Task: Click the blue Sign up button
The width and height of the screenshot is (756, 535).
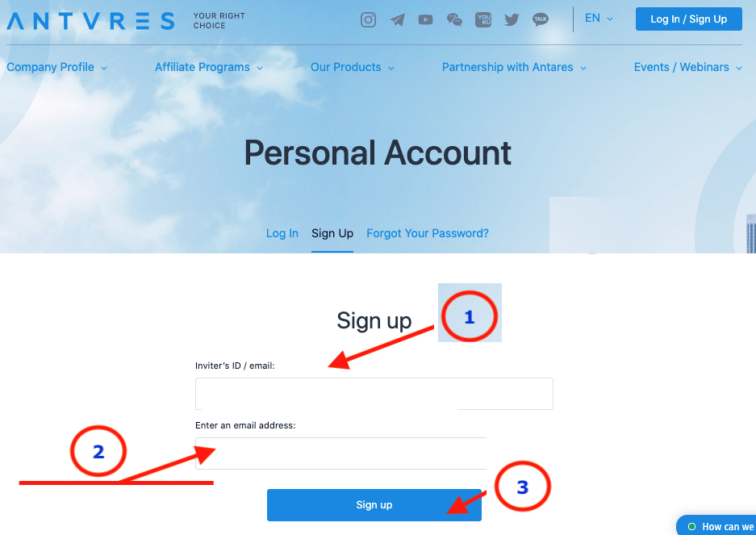Action: point(374,505)
